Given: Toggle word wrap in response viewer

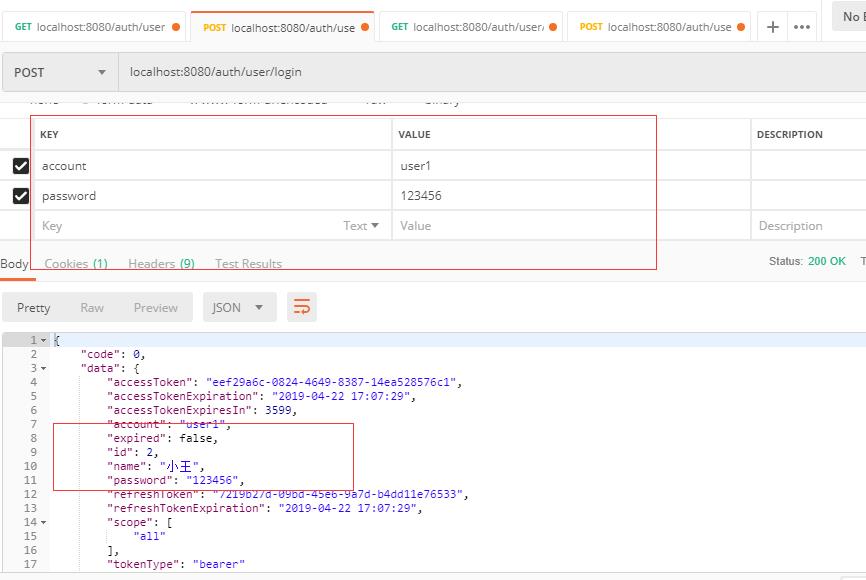Looking at the screenshot, I should click(x=302, y=307).
